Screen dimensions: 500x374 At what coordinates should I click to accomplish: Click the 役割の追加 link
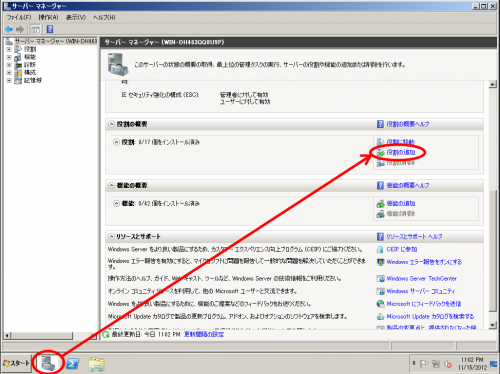401,153
